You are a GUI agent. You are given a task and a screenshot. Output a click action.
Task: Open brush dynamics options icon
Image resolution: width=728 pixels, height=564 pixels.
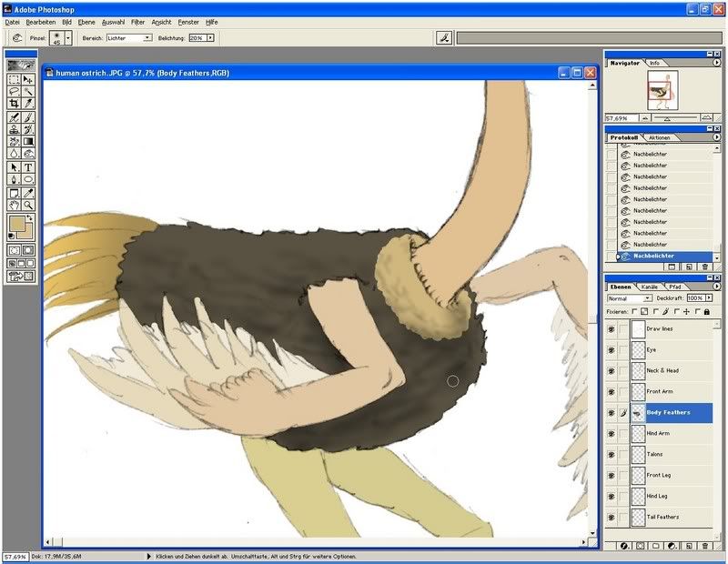(444, 38)
